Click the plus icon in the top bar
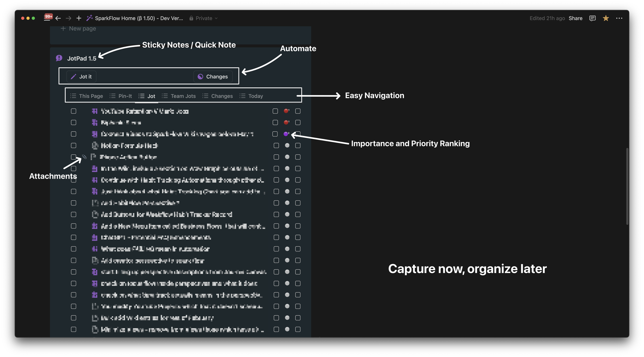644x357 pixels. point(79,18)
